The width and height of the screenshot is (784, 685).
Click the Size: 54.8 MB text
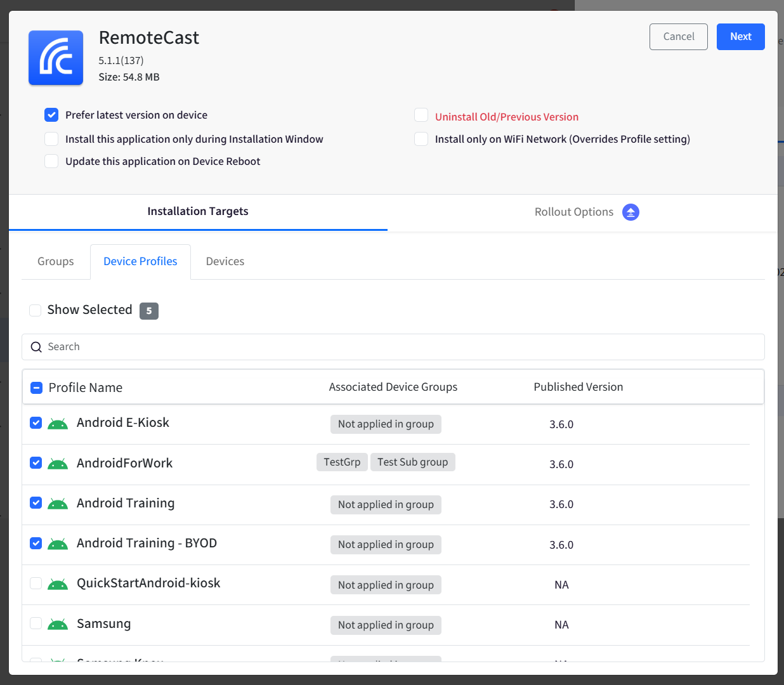coord(129,77)
